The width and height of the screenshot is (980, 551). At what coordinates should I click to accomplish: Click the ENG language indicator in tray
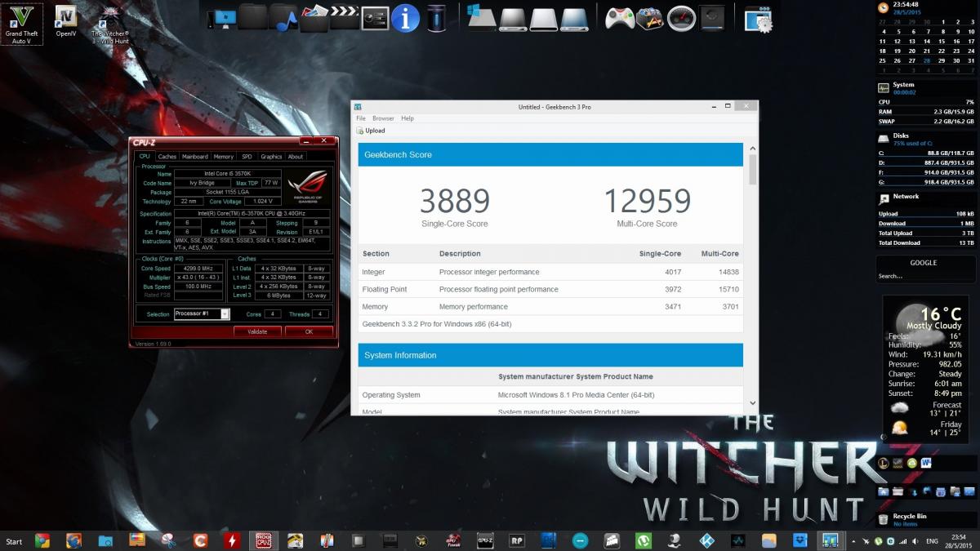point(931,540)
